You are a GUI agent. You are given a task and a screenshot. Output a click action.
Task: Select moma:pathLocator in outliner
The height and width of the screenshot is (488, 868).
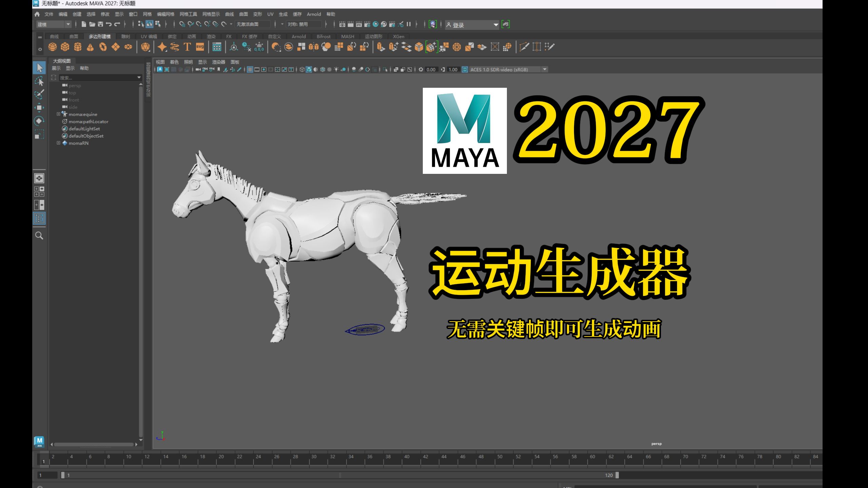88,122
